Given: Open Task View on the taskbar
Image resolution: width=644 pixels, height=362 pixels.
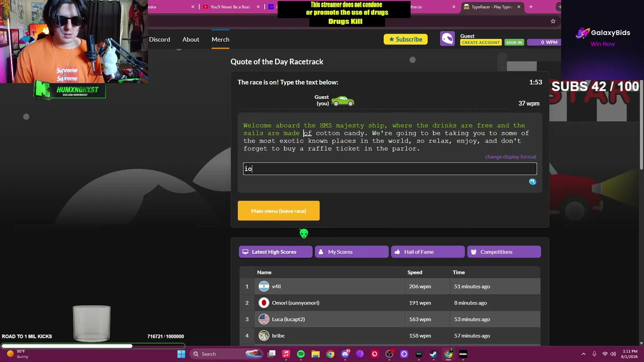Looking at the screenshot, I should tap(272, 354).
